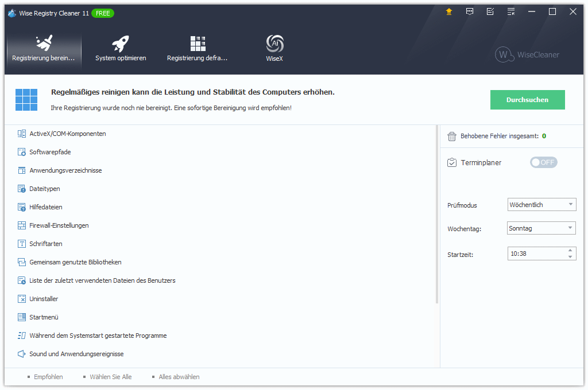Open the WiseX tab
Screen dimensions: 588x390
tap(274, 48)
